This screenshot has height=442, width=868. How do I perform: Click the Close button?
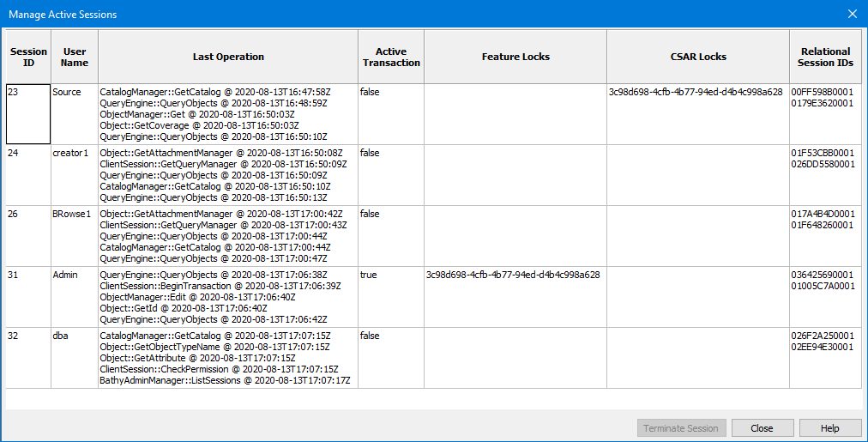pos(761,427)
